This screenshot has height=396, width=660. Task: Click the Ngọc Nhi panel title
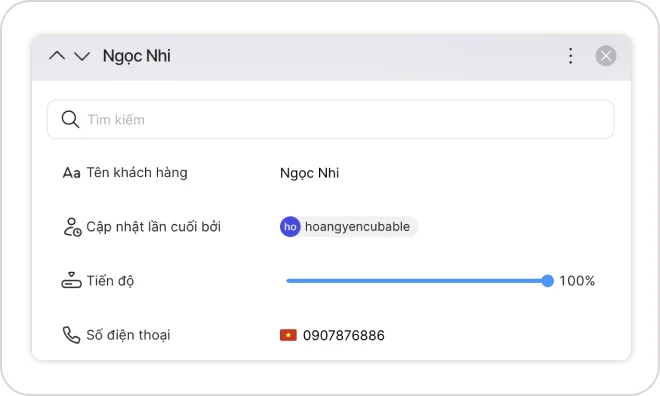click(x=137, y=56)
